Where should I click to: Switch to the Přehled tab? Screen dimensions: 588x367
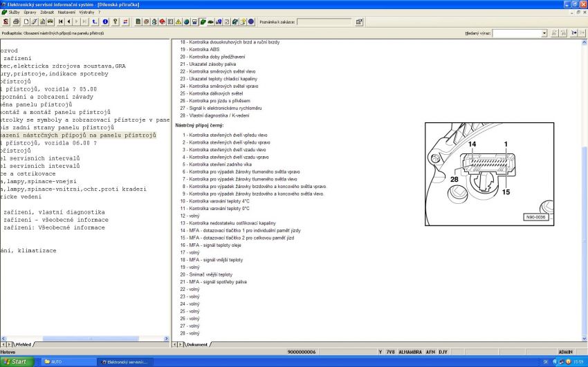(x=24, y=344)
